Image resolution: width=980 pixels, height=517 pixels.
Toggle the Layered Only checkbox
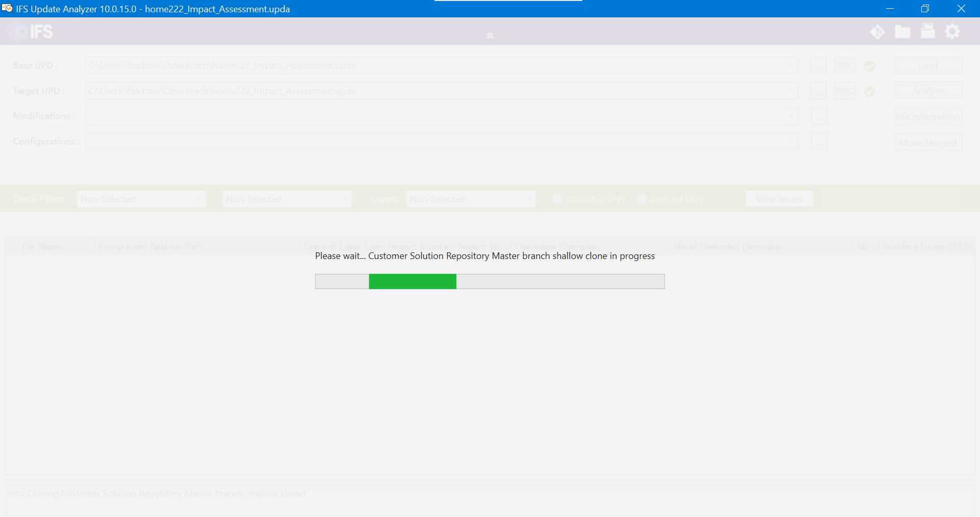tap(642, 199)
